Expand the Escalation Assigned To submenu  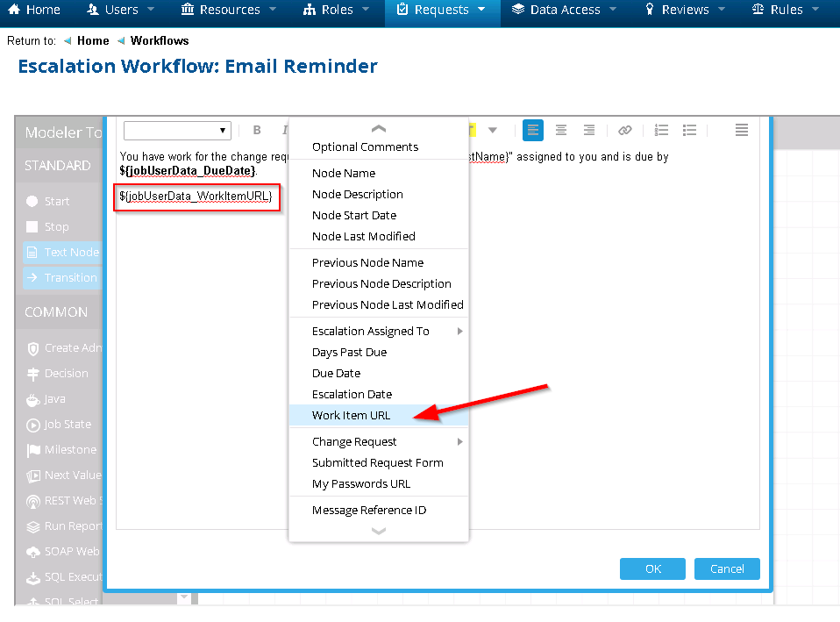point(369,331)
